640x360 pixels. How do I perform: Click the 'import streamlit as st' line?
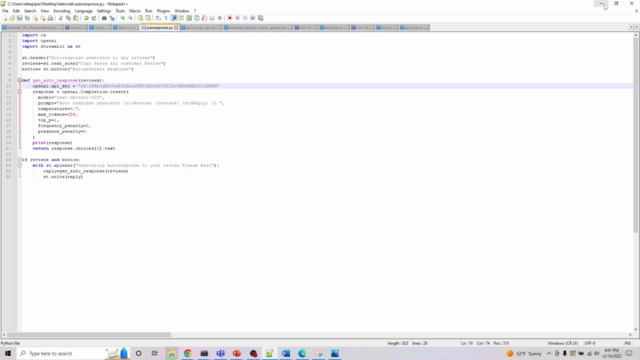[x=51, y=47]
